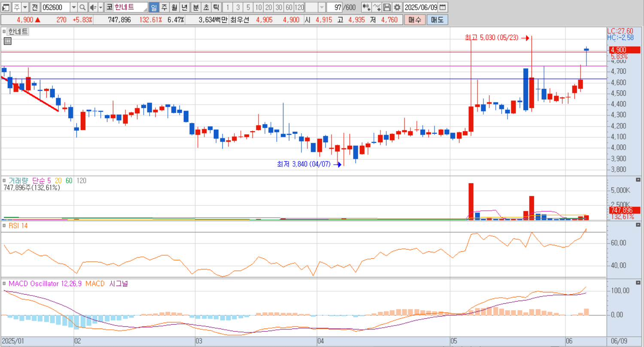Select the 3 interval button
Image resolution: width=644 pixels, height=347 pixels.
click(238, 7)
